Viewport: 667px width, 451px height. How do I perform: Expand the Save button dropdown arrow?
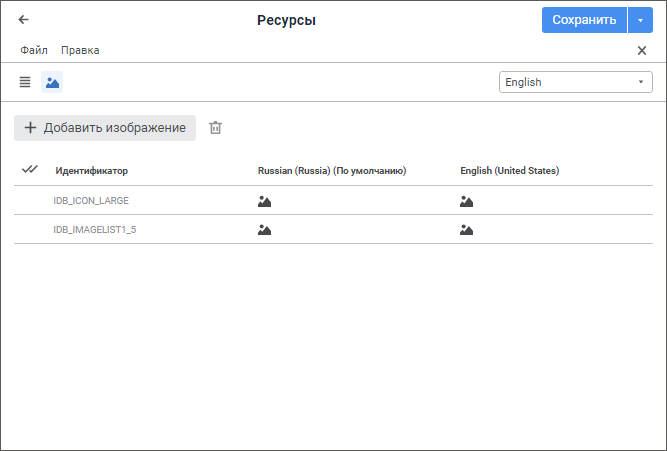640,20
